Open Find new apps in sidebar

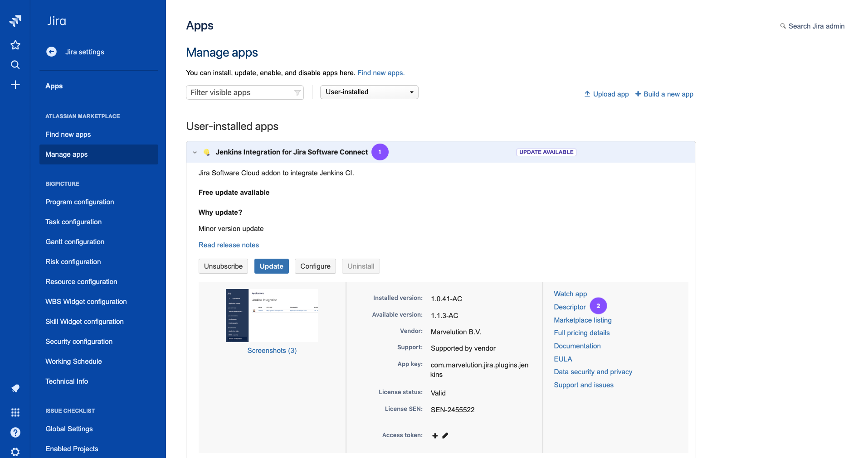tap(68, 135)
